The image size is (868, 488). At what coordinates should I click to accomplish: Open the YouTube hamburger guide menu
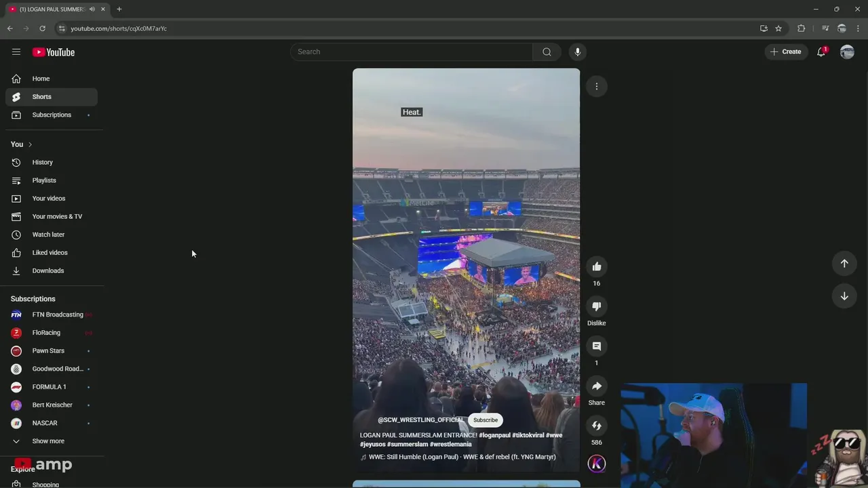(16, 52)
